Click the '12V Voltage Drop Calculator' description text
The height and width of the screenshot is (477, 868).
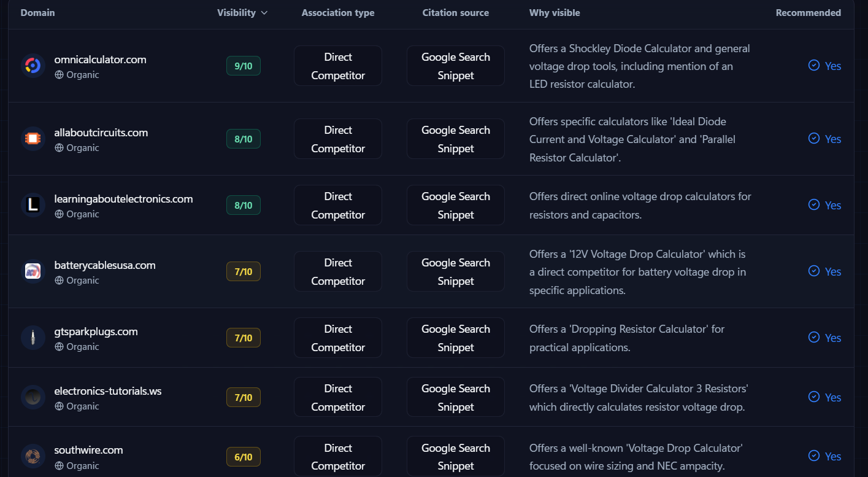click(638, 271)
